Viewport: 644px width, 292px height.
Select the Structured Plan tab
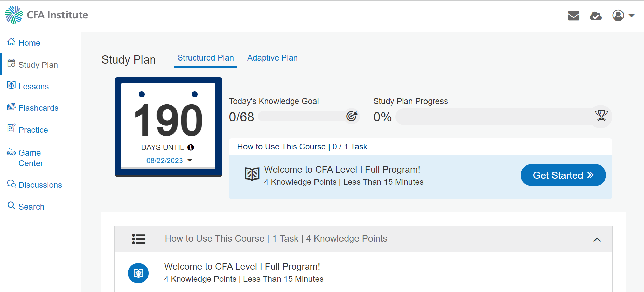[206, 58]
